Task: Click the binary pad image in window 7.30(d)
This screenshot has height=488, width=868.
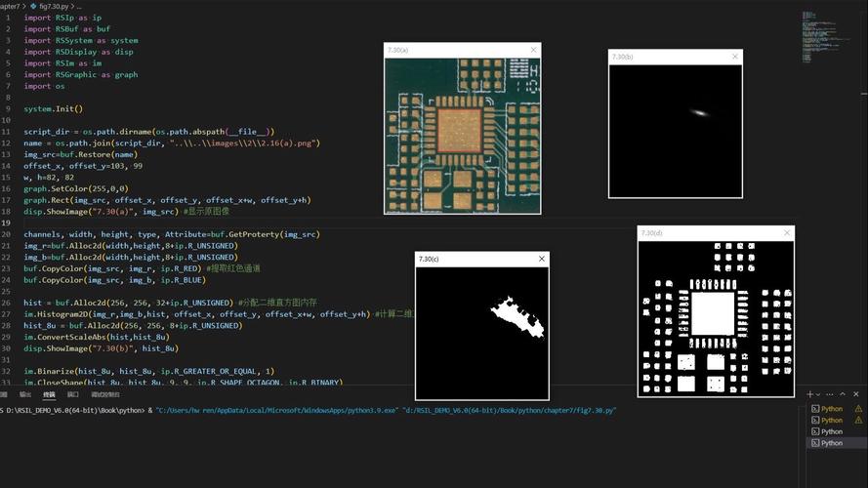Action: pos(716,318)
